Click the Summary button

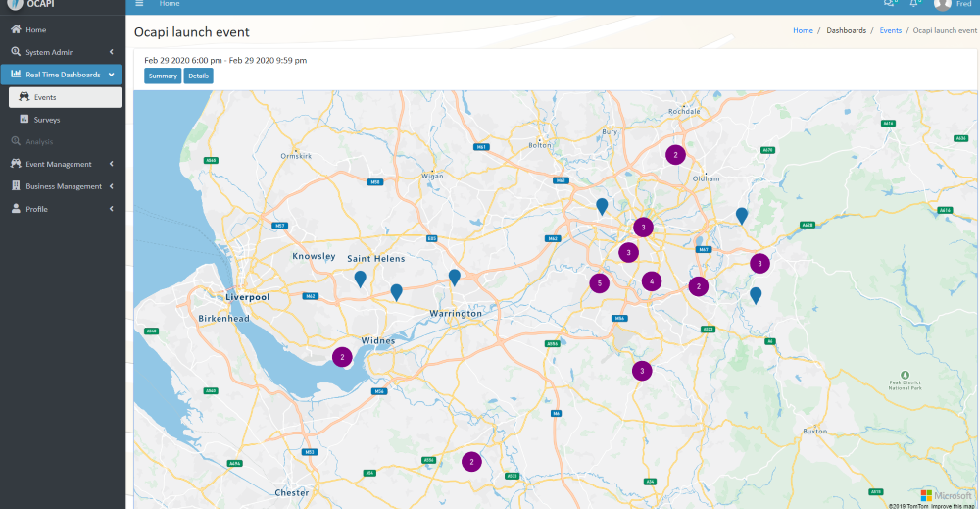click(x=163, y=76)
